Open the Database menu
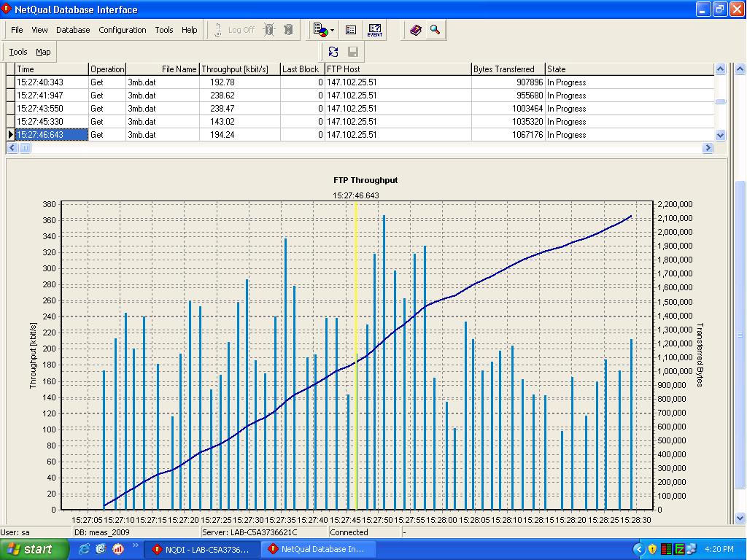This screenshot has height=560, width=747. 73,30
